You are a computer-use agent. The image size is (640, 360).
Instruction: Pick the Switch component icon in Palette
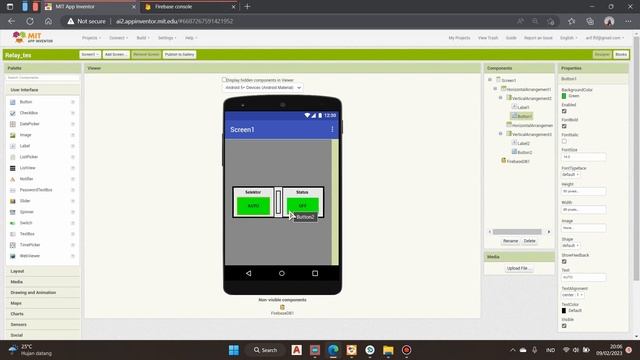click(x=13, y=223)
